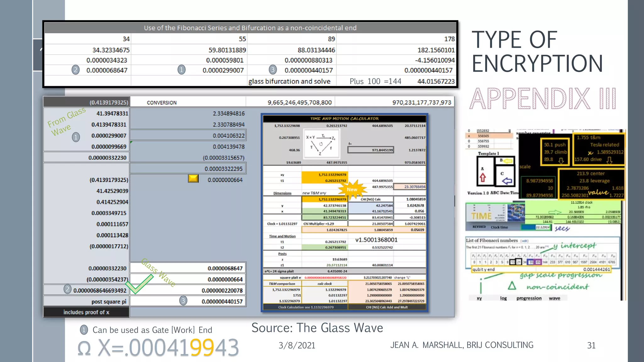Image resolution: width=644 pixels, height=362 pixels.
Task: Click the Source: The Glass Wave caption
Action: coord(317,328)
